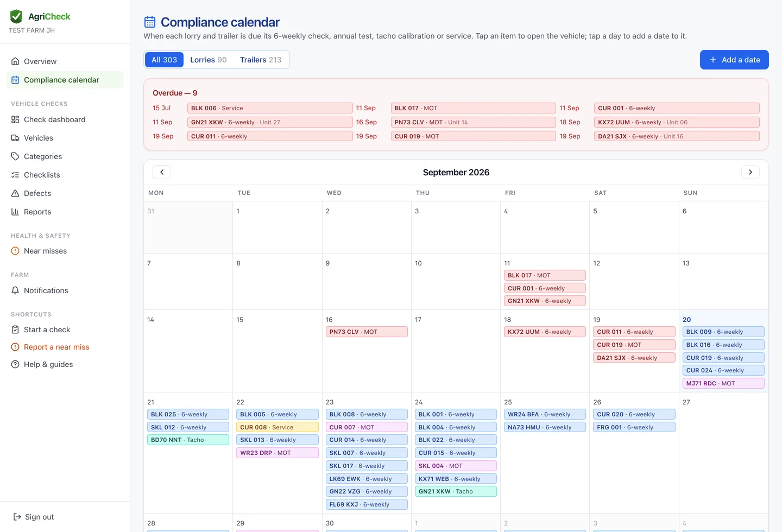Open BD70 NNT Tacho calendar entry
782x532 pixels.
[188, 440]
